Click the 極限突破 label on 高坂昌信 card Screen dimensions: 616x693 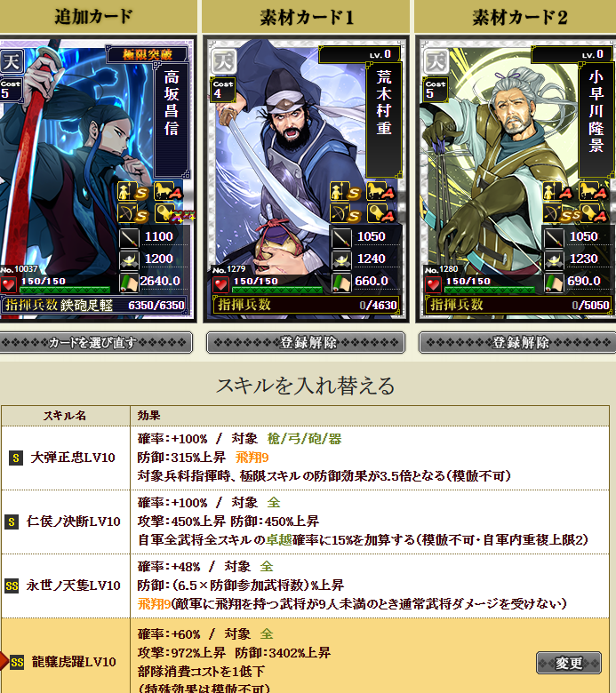click(148, 54)
